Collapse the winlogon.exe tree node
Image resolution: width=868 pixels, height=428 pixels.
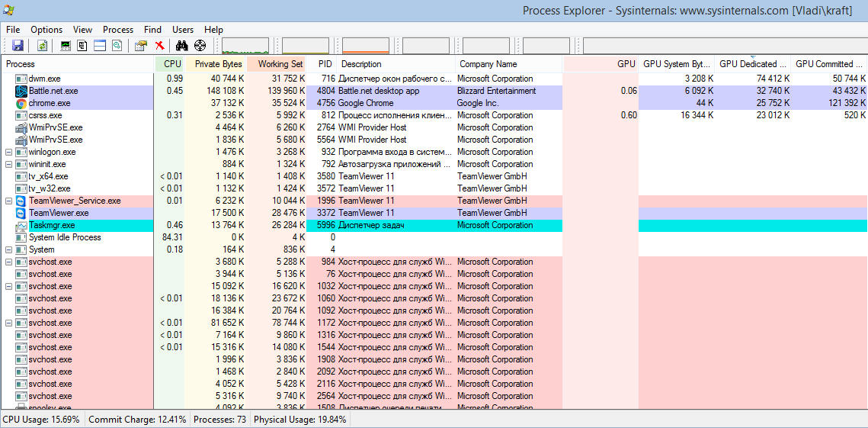pyautogui.click(x=8, y=152)
